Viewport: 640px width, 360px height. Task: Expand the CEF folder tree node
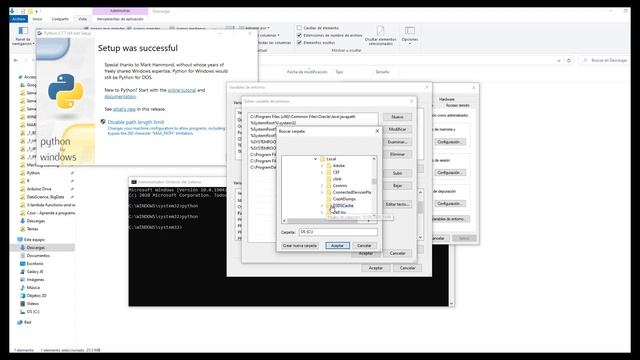(322, 172)
